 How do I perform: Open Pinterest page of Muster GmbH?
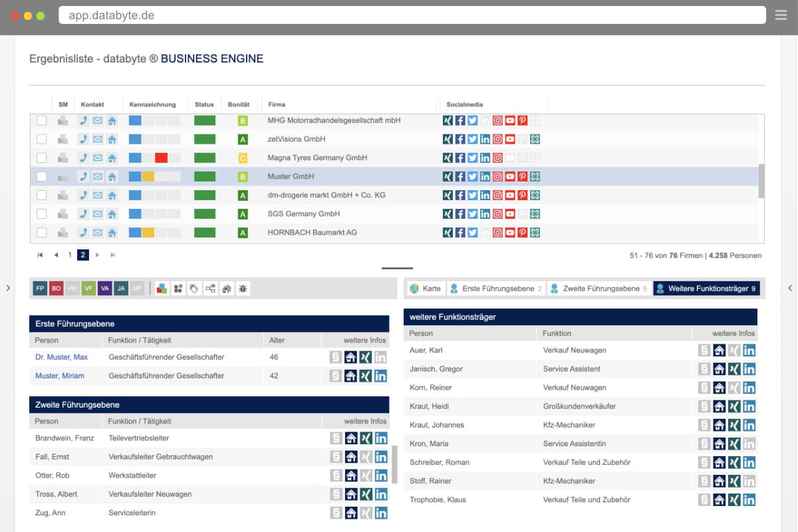[x=523, y=176]
